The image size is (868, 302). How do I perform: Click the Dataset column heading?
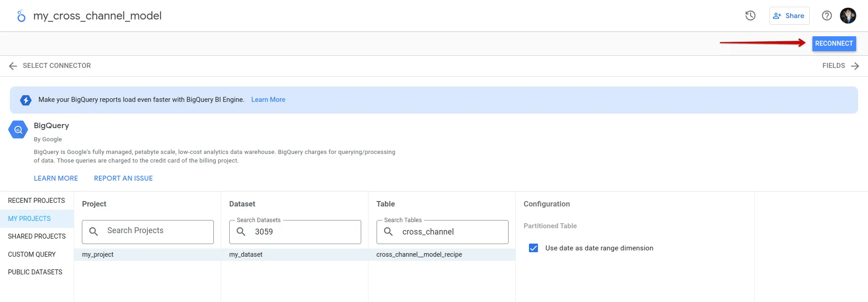242,204
